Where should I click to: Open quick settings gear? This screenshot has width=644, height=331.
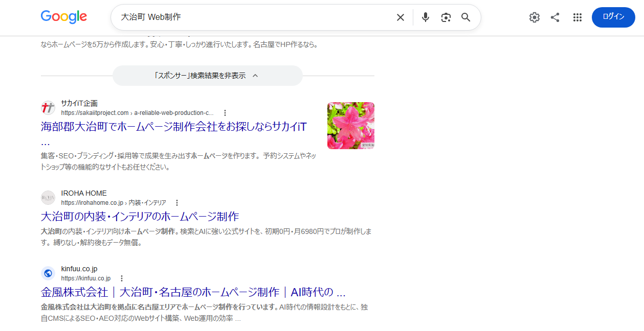click(x=535, y=17)
